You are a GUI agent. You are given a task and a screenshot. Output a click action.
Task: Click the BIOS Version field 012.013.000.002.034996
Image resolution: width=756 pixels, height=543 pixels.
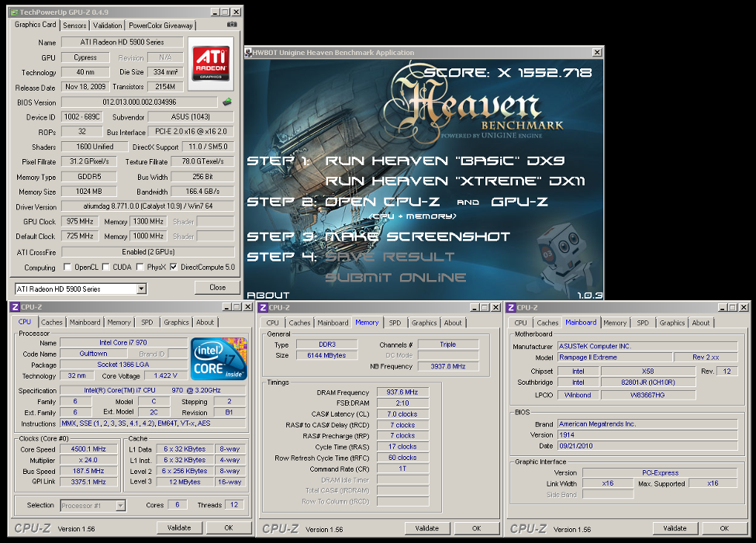pyautogui.click(x=140, y=102)
